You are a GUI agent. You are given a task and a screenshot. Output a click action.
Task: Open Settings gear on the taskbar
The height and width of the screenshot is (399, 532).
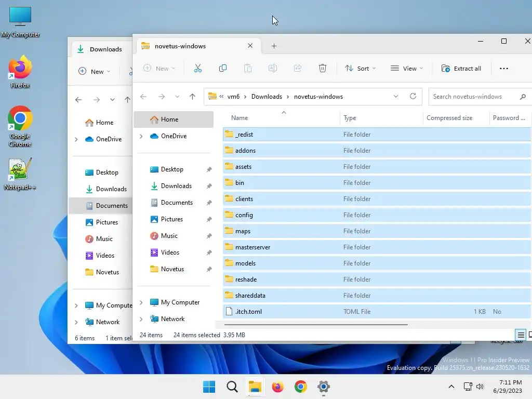pyautogui.click(x=323, y=387)
